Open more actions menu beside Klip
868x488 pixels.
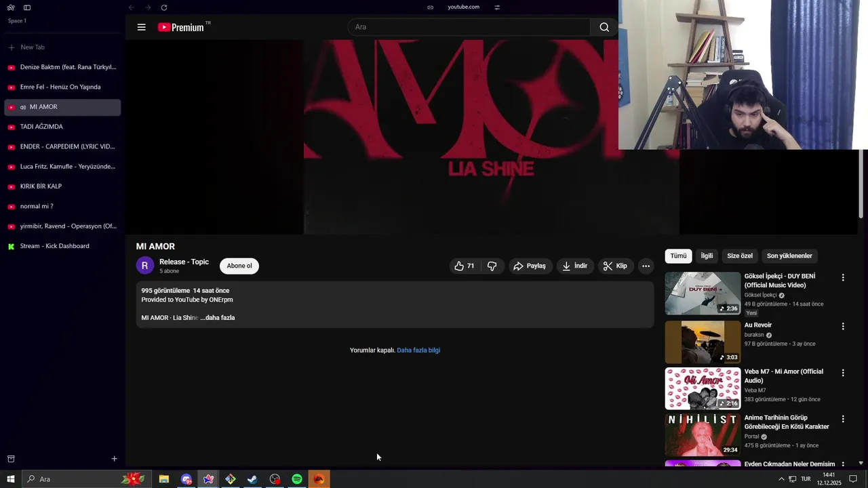tap(646, 266)
